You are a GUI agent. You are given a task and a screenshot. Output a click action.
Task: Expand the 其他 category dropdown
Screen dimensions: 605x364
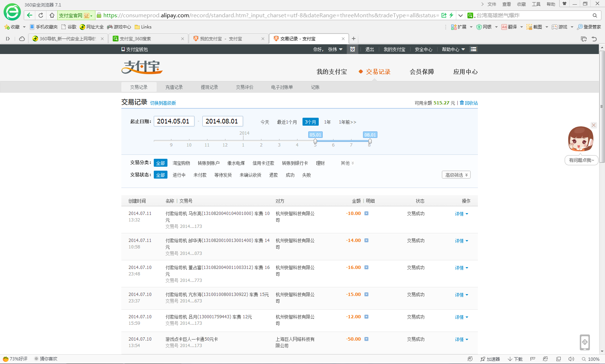point(347,163)
